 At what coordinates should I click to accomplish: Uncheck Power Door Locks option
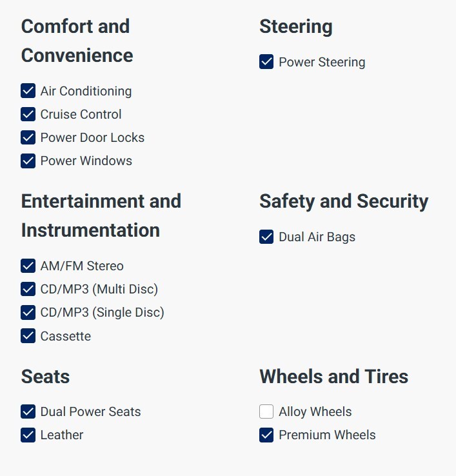coord(28,137)
